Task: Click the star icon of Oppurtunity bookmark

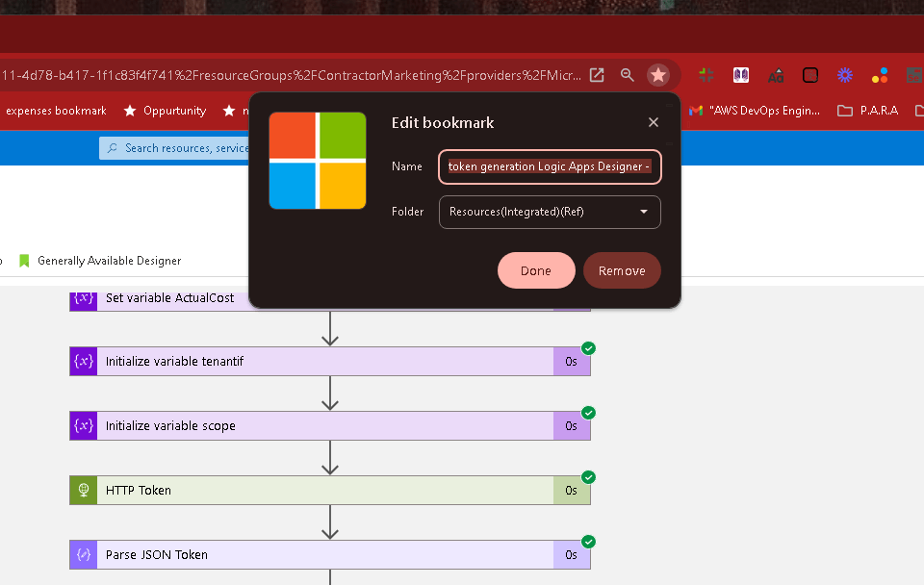Action: pyautogui.click(x=130, y=110)
